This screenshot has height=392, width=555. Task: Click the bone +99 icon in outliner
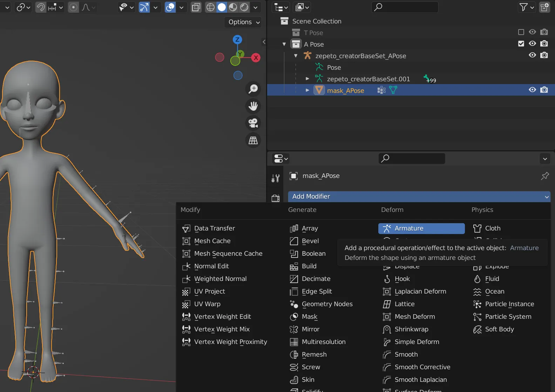point(429,79)
